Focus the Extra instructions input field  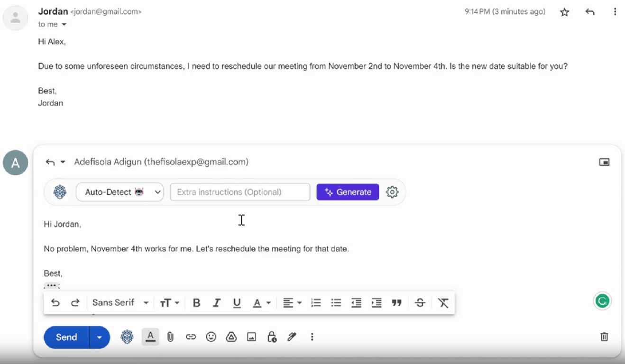click(240, 192)
